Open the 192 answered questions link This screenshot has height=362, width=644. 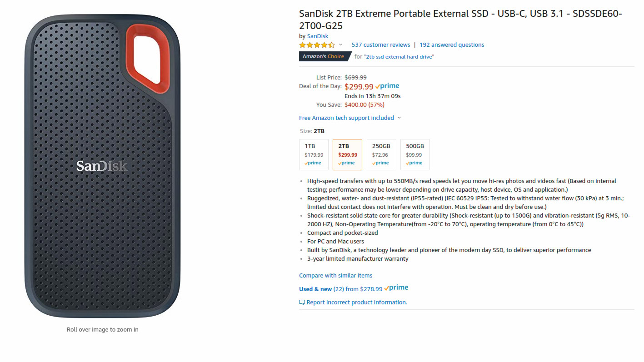coord(452,45)
